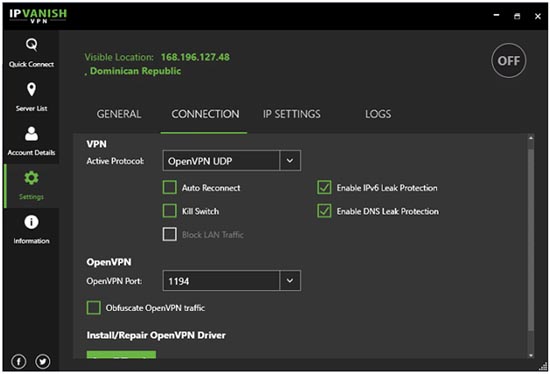Enable the Auto Reconnect checkbox

[170, 187]
